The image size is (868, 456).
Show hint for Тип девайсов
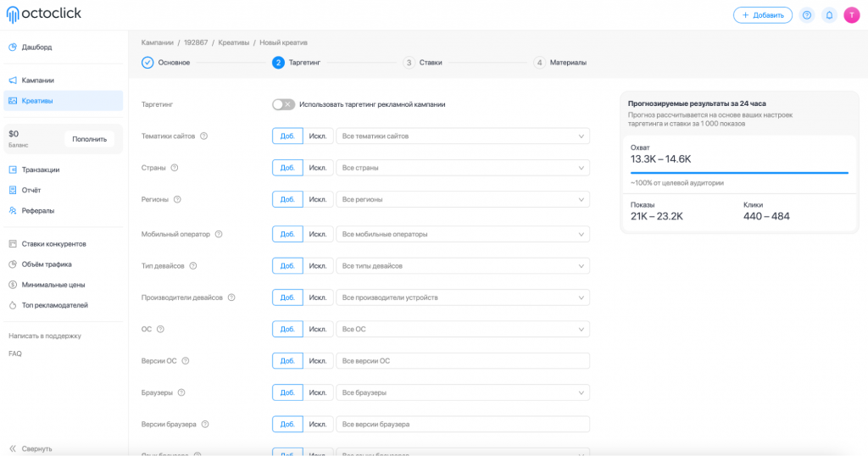[x=192, y=265]
